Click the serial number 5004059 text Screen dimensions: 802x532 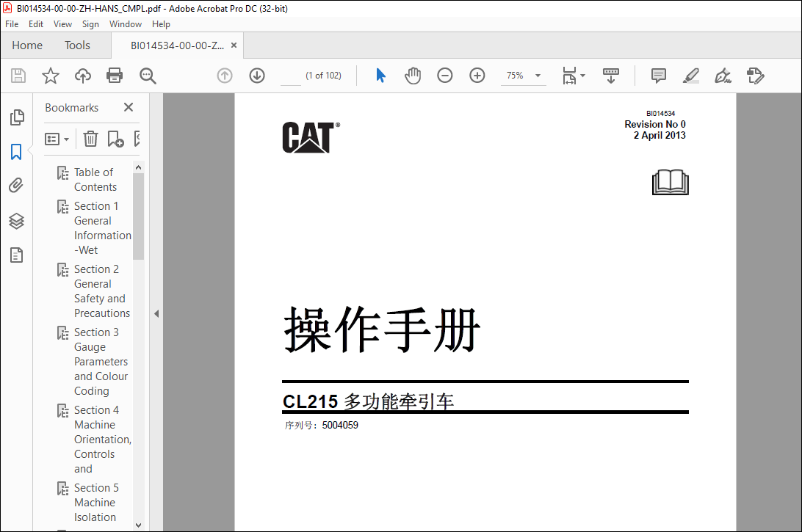340,425
